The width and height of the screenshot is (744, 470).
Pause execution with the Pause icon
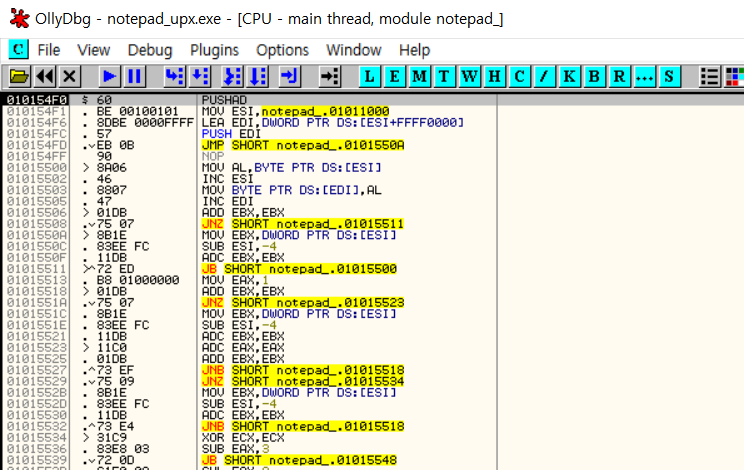tap(135, 76)
